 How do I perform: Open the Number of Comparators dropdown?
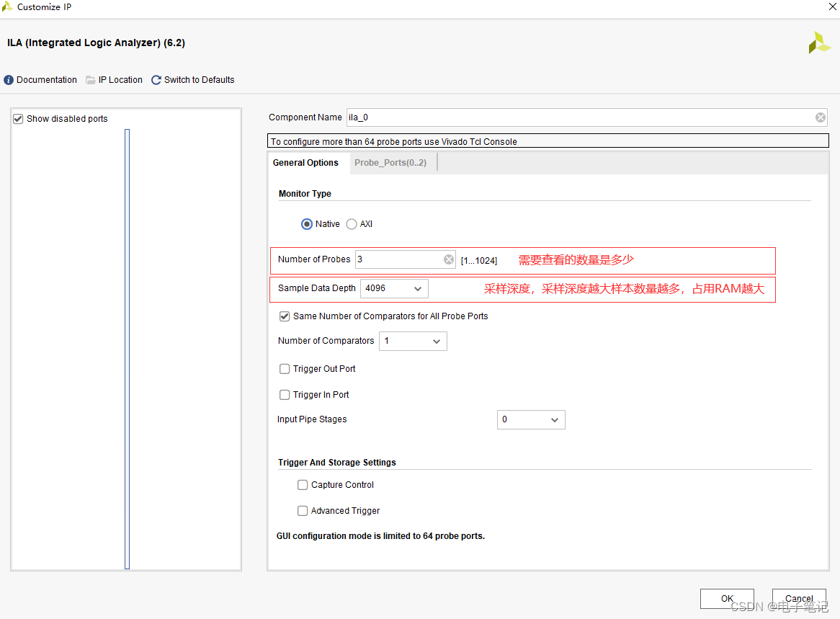tap(413, 341)
